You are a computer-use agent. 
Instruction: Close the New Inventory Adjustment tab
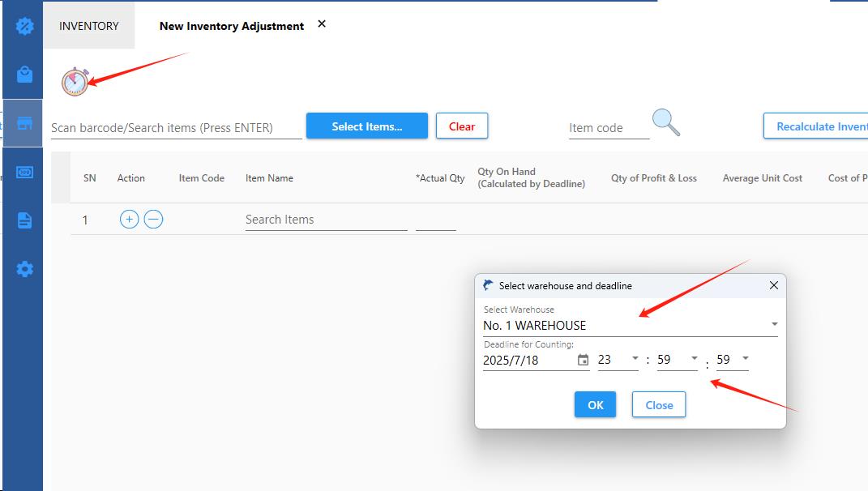point(322,24)
